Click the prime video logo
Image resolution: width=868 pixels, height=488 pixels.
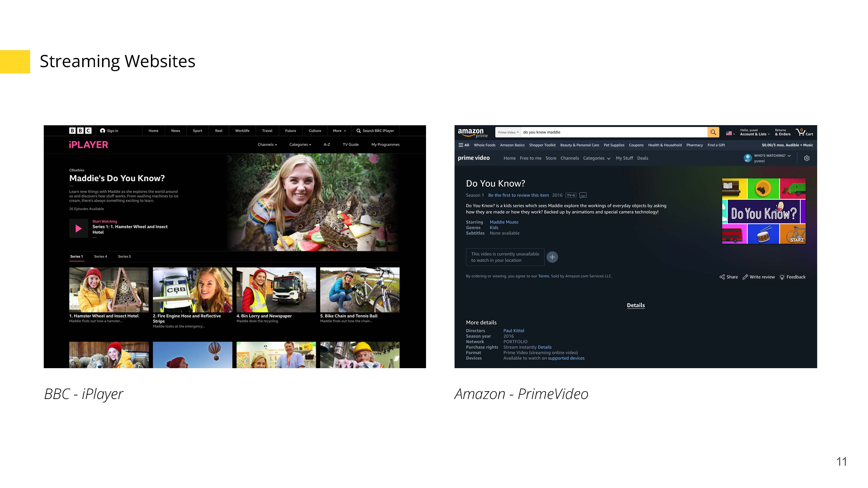tap(474, 158)
